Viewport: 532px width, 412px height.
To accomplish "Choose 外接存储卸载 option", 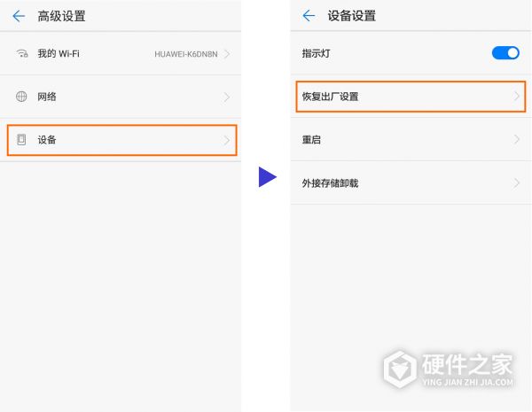I will pos(411,183).
